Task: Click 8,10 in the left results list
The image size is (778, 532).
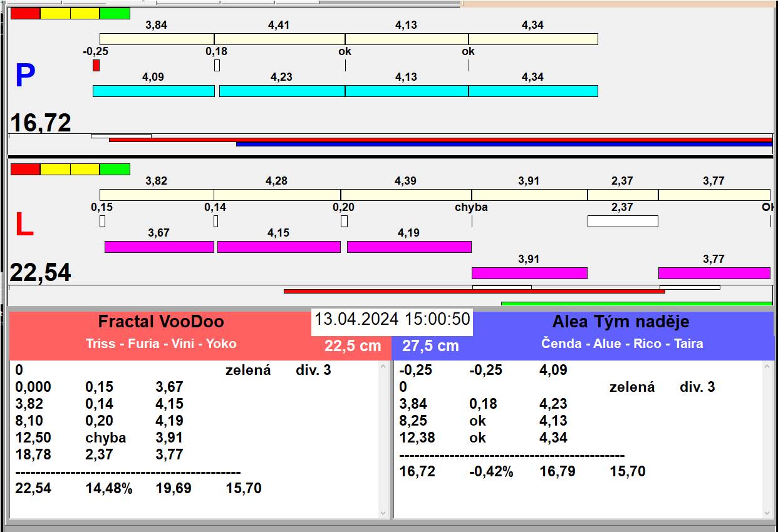Action: pyautogui.click(x=29, y=421)
